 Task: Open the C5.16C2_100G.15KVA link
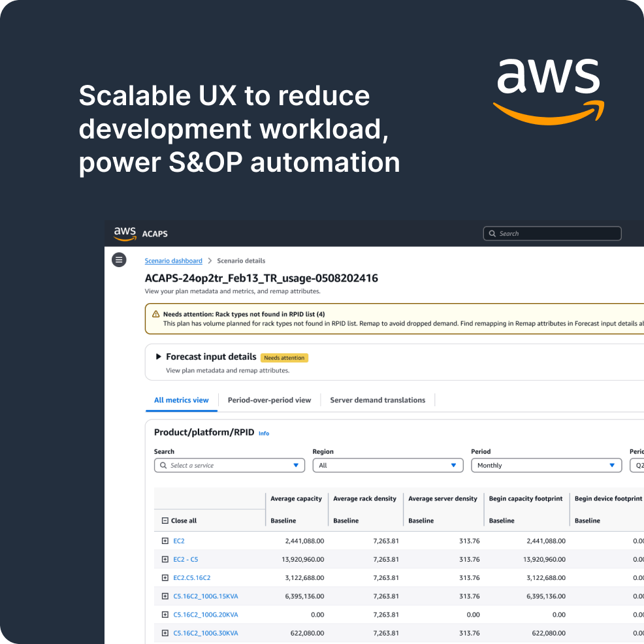pyautogui.click(x=205, y=596)
